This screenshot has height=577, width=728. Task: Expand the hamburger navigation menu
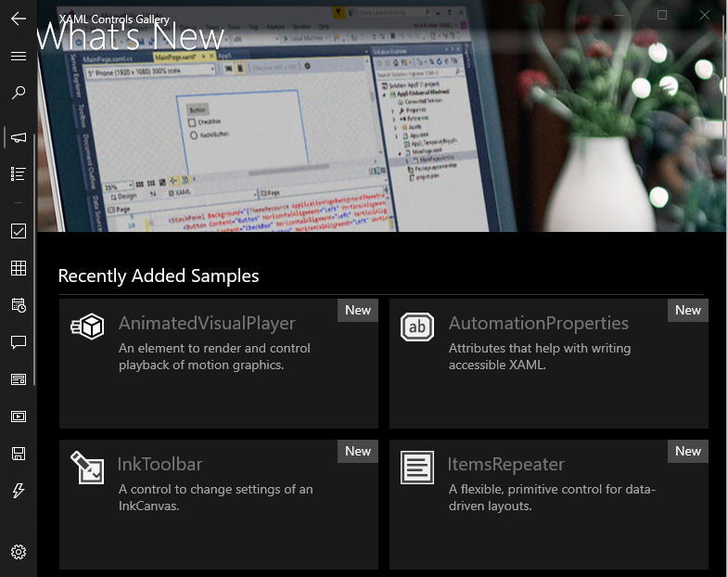(x=19, y=57)
